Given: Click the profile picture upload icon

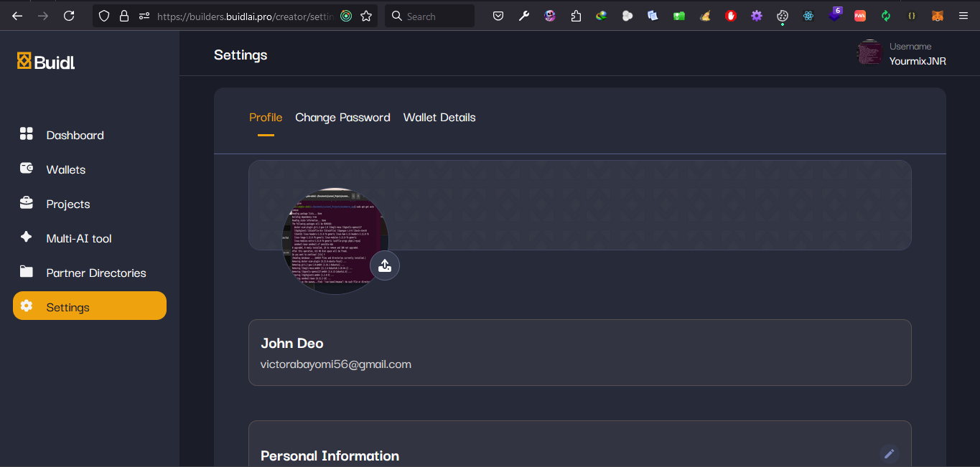Looking at the screenshot, I should pyautogui.click(x=385, y=265).
